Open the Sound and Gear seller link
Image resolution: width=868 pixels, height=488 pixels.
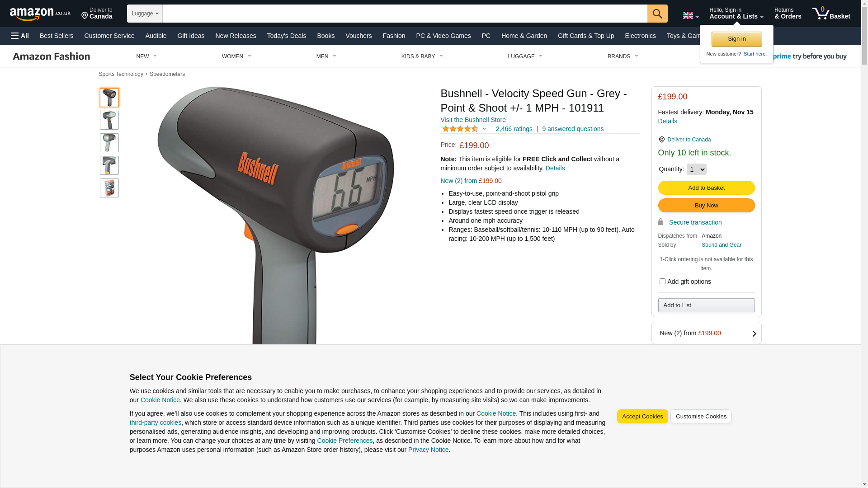tap(722, 245)
